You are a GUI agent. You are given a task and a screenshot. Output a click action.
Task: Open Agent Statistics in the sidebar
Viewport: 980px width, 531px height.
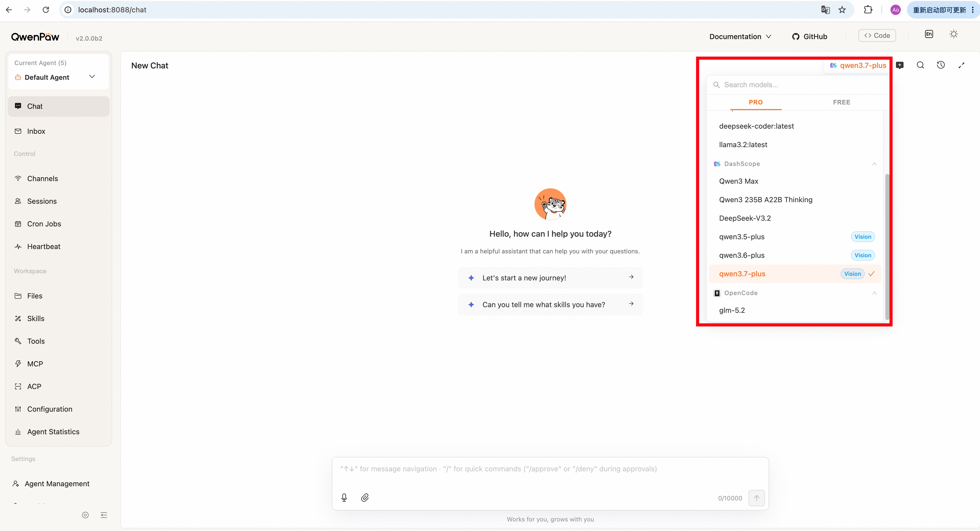tap(59, 432)
